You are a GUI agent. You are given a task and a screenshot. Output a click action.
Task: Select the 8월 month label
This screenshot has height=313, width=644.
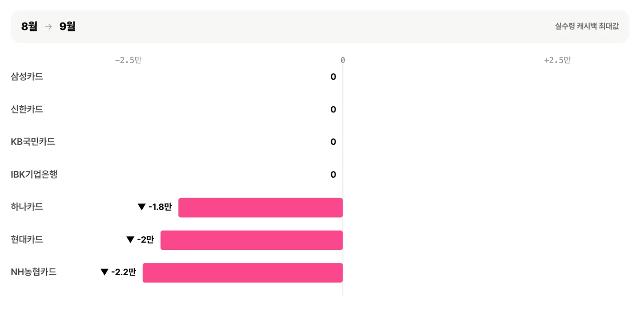click(30, 27)
